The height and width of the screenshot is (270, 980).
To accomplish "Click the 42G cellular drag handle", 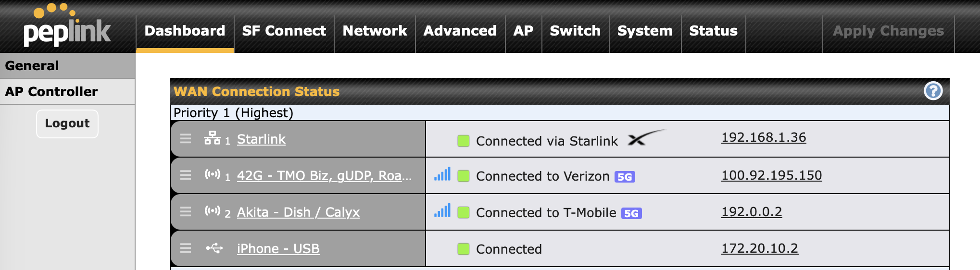I will coord(186,175).
